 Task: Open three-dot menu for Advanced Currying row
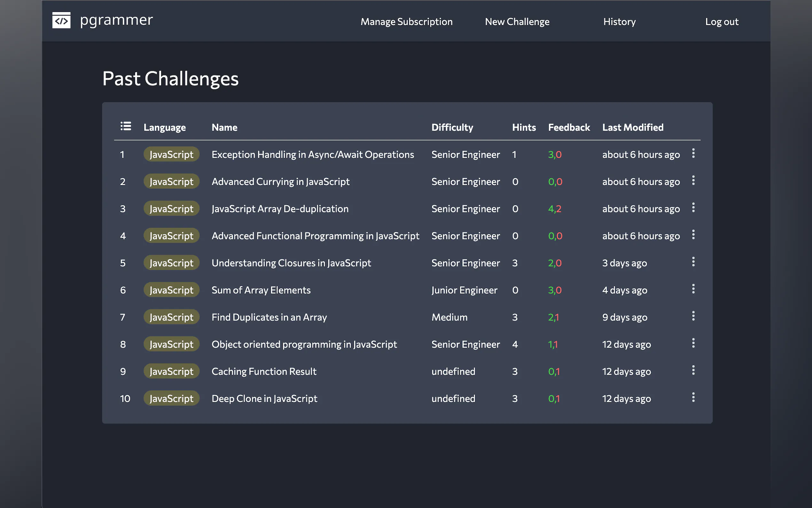pos(693,181)
